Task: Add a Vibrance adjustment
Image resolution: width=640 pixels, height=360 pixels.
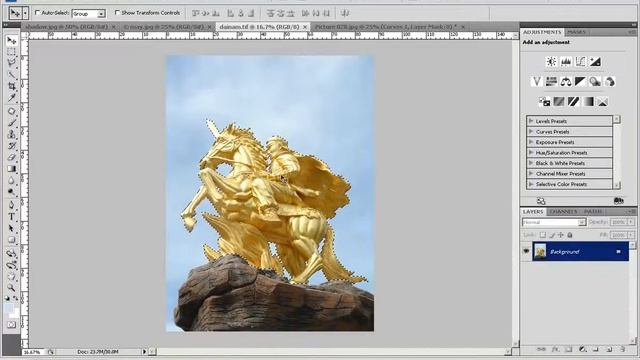Action: pos(537,82)
